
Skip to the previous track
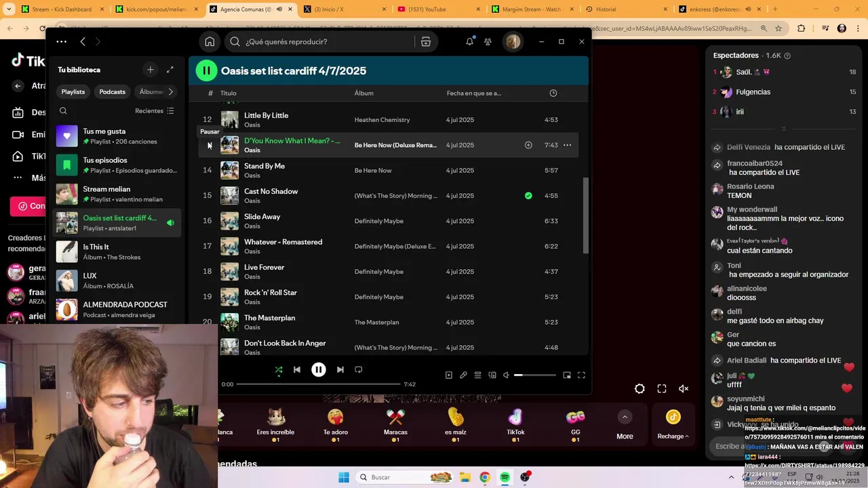297,369
